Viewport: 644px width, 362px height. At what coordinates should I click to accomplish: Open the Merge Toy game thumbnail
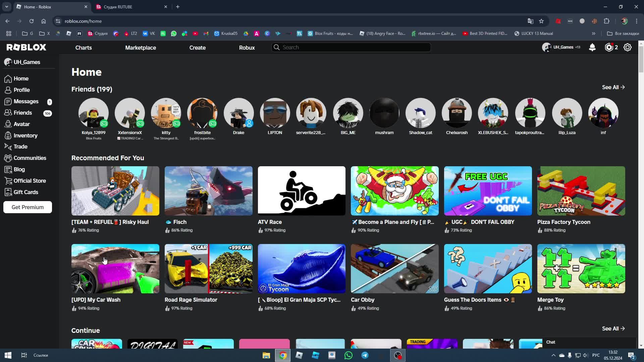click(581, 268)
